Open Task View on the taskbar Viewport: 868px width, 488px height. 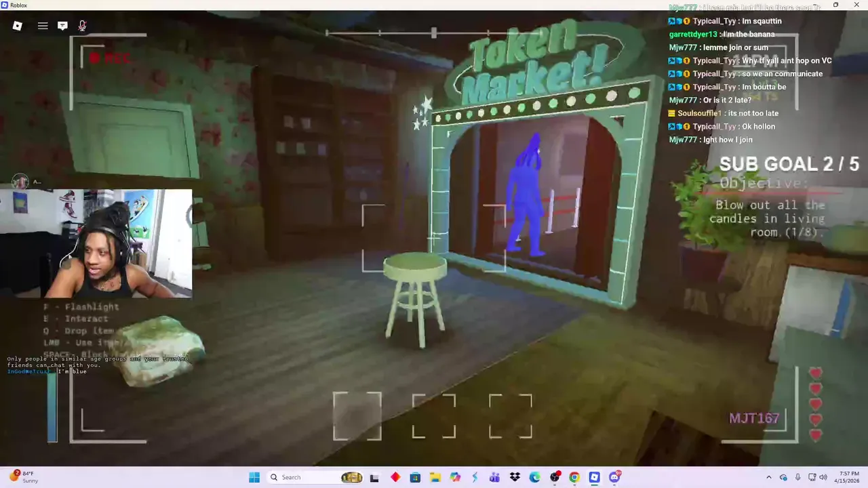pyautogui.click(x=374, y=477)
